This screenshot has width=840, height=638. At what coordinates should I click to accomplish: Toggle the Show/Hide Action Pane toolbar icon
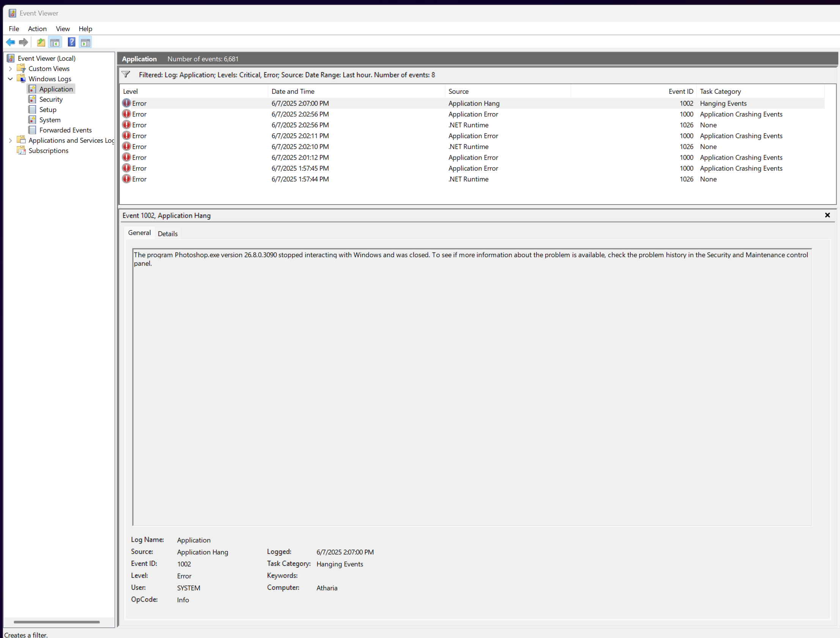[x=85, y=42]
